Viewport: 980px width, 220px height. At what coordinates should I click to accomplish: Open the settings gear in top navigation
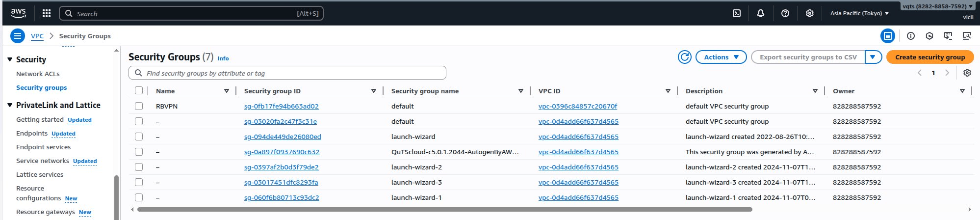809,13
